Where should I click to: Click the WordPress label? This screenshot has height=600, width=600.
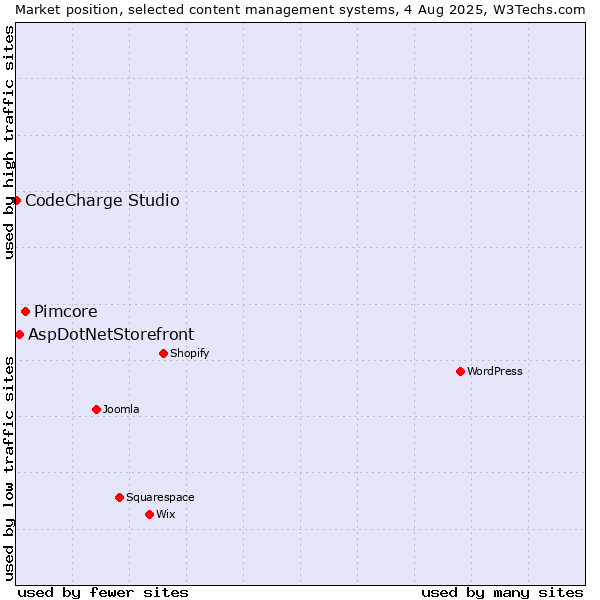click(x=495, y=372)
